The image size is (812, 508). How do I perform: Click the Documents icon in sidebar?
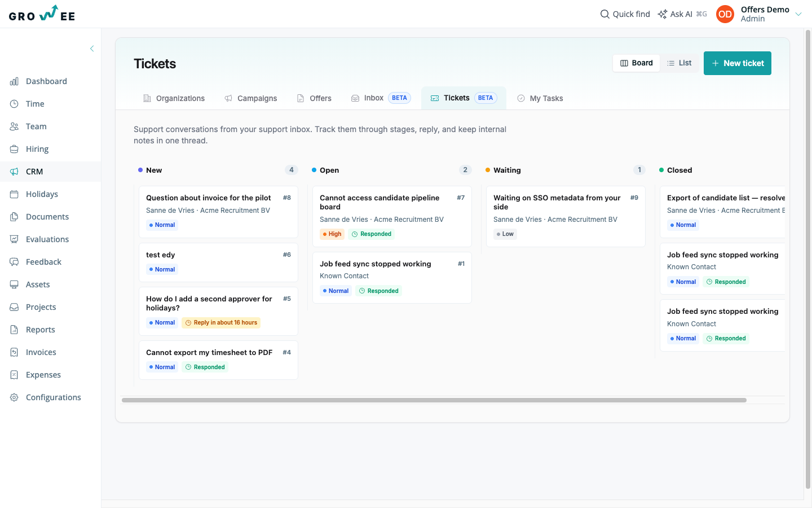tap(14, 217)
